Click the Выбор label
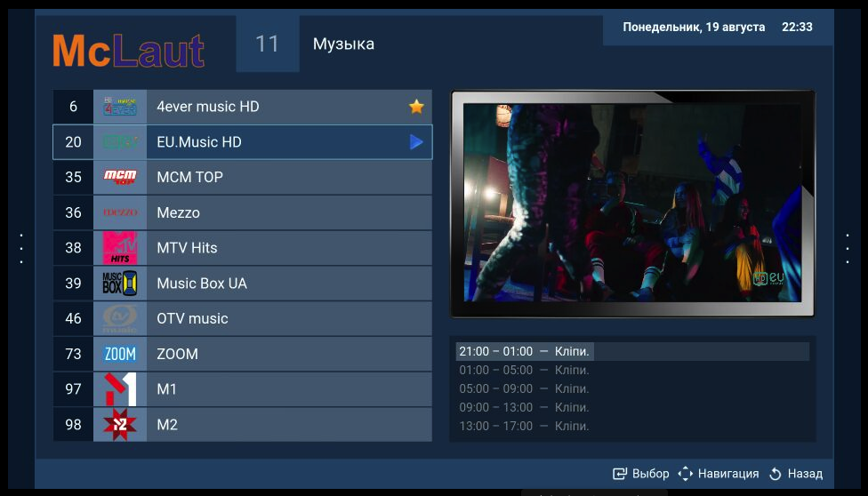 pos(650,474)
